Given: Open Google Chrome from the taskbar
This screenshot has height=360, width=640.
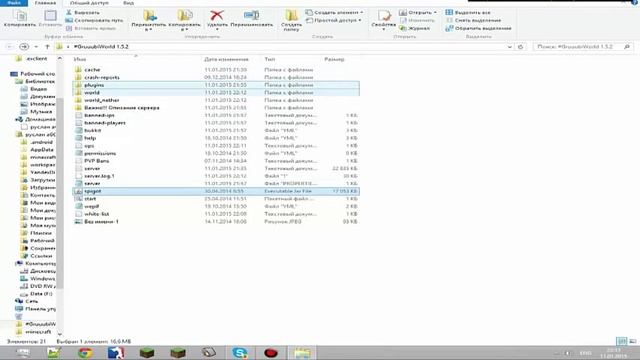Looking at the screenshot, I should pos(85,353).
